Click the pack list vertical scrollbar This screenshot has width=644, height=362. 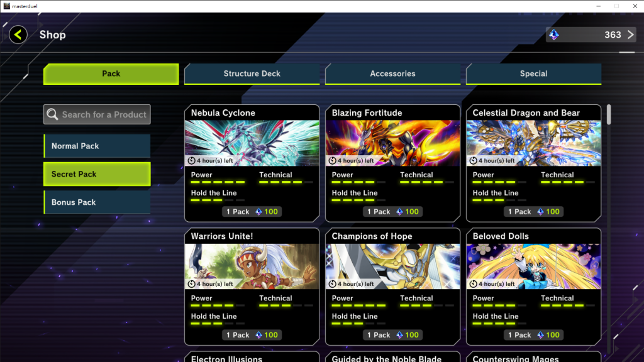click(x=609, y=114)
